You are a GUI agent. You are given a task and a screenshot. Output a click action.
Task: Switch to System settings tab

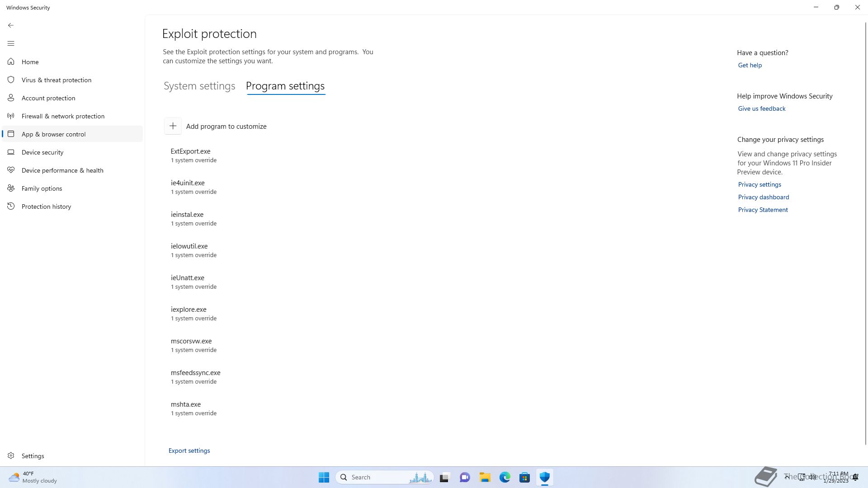pyautogui.click(x=199, y=86)
